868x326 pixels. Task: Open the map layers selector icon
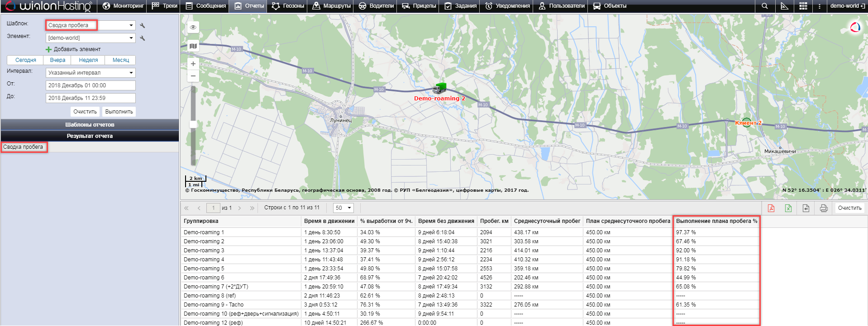pyautogui.click(x=193, y=46)
